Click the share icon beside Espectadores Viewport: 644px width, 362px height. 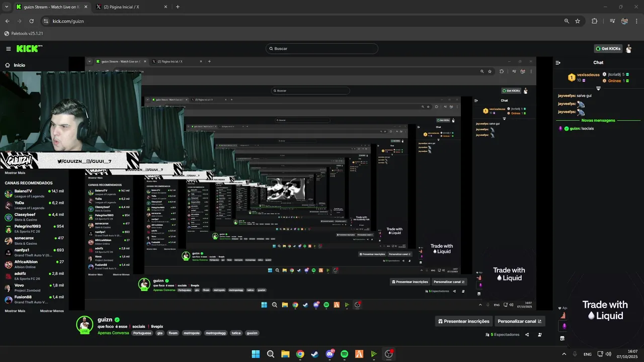click(x=527, y=335)
